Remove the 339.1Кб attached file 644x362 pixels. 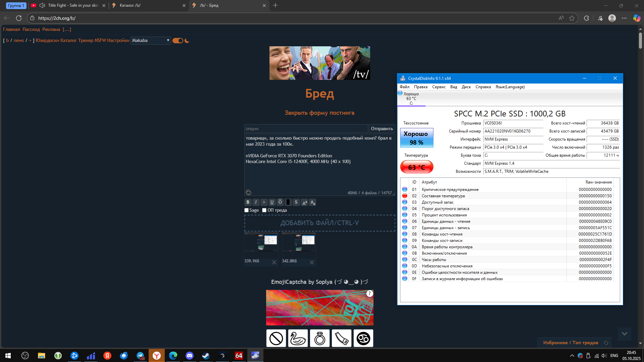(x=274, y=262)
